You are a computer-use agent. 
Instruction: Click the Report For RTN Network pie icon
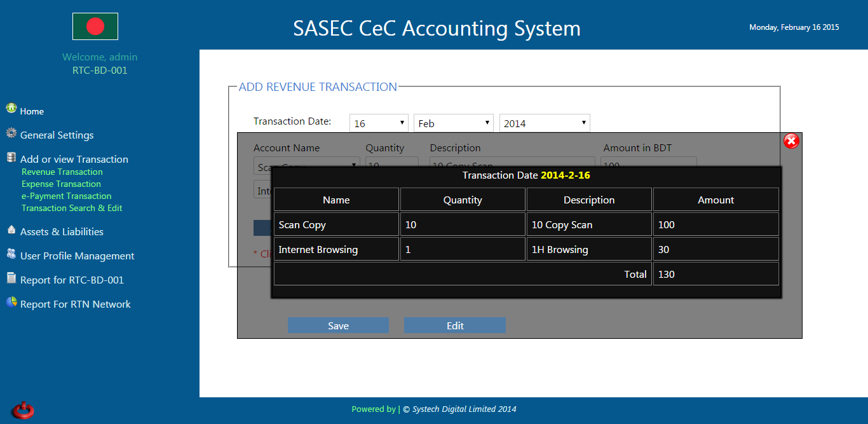(x=11, y=303)
